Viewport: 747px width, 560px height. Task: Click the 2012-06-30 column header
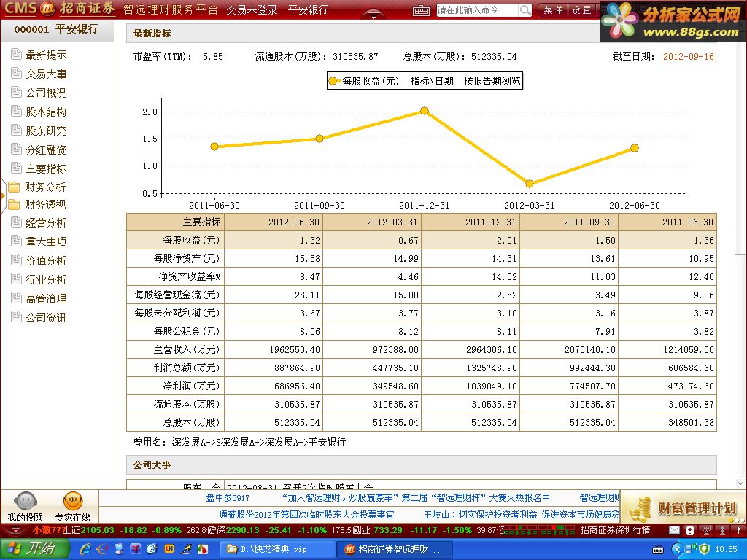(x=274, y=222)
